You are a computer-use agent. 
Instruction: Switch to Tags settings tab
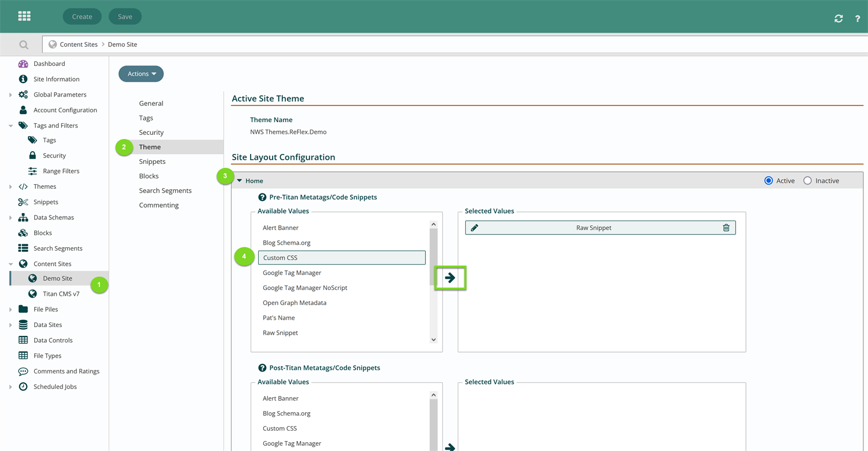[x=146, y=118]
